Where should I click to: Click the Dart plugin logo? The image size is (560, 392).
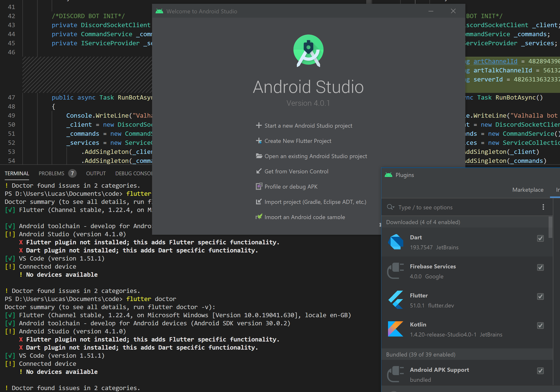395,242
